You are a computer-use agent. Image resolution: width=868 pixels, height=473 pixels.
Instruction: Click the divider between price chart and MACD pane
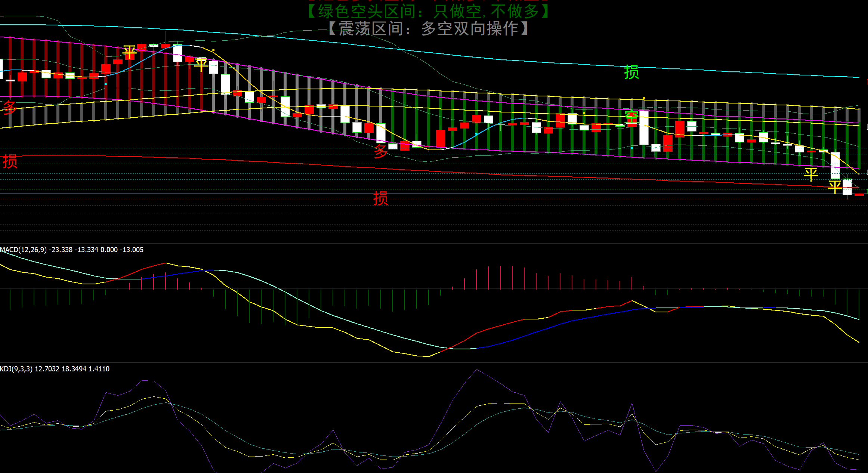(x=433, y=243)
